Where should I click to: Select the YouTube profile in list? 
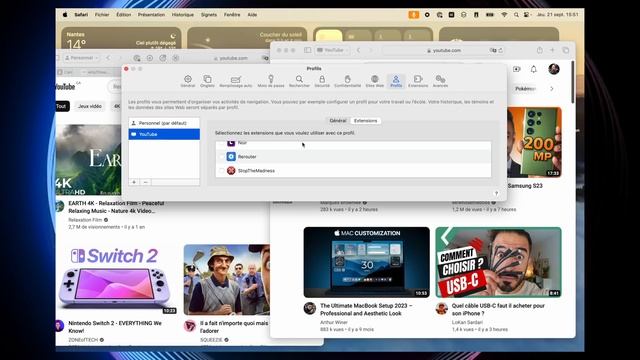pos(164,134)
